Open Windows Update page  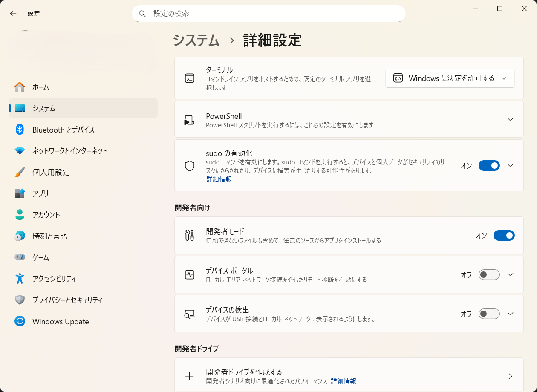pyautogui.click(x=83, y=321)
